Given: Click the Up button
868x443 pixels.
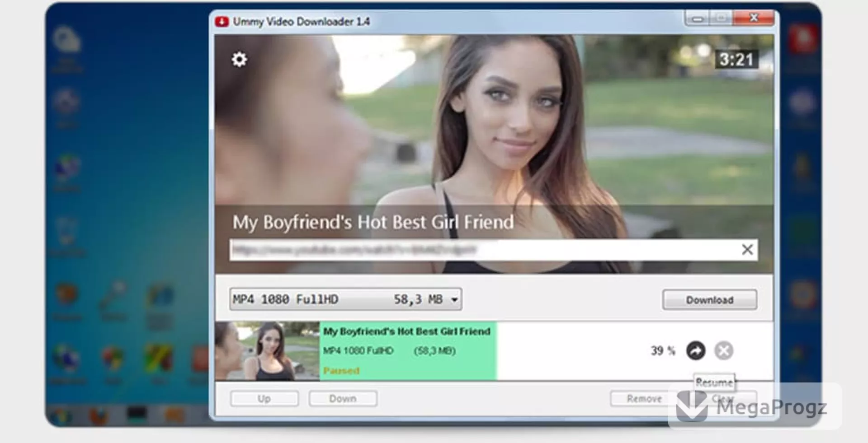Looking at the screenshot, I should coord(264,399).
